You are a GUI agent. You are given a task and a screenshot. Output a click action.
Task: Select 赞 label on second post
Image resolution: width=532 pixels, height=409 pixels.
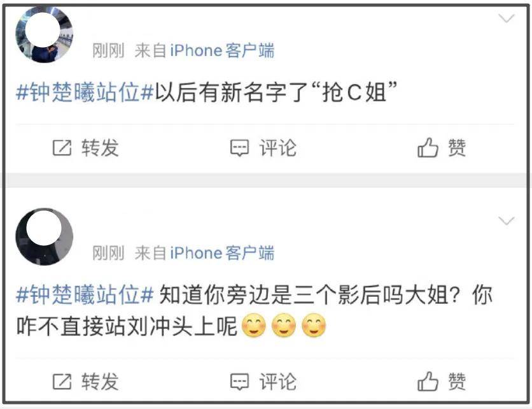(x=457, y=381)
